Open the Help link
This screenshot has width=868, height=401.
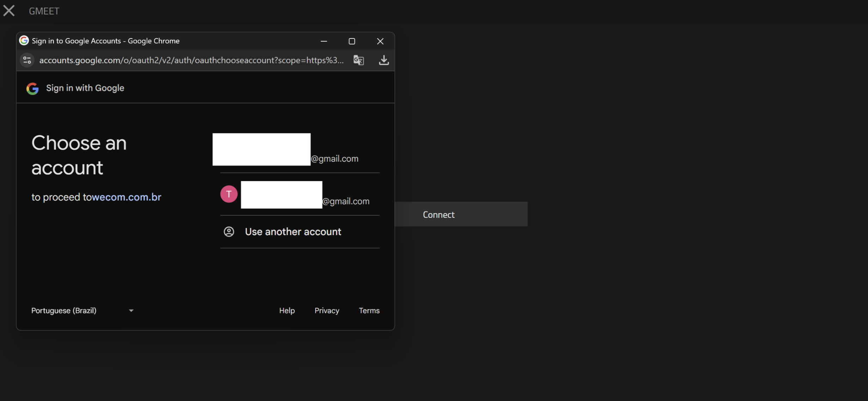click(287, 311)
